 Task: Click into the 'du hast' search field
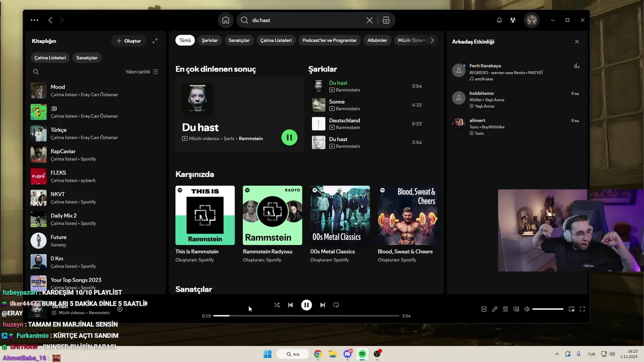point(307,20)
